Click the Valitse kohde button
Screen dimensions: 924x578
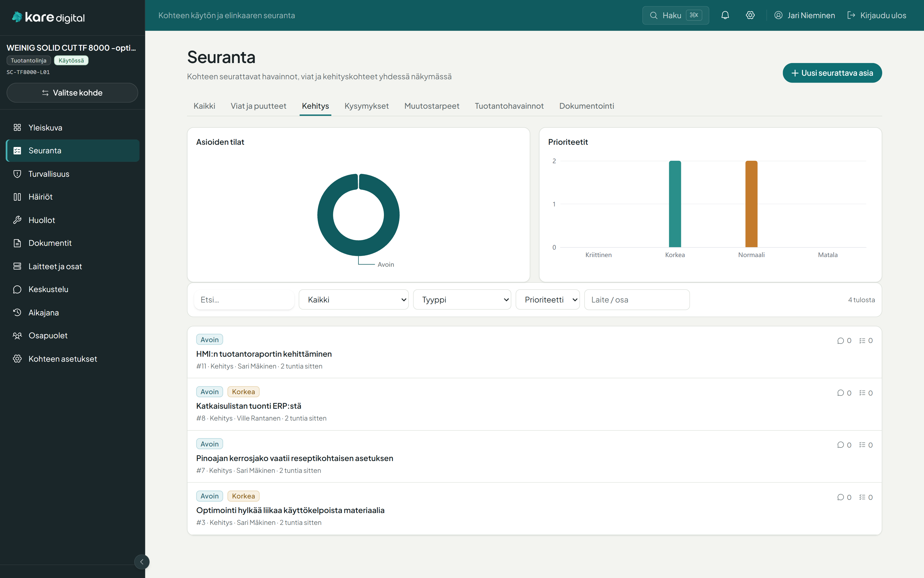click(x=72, y=92)
